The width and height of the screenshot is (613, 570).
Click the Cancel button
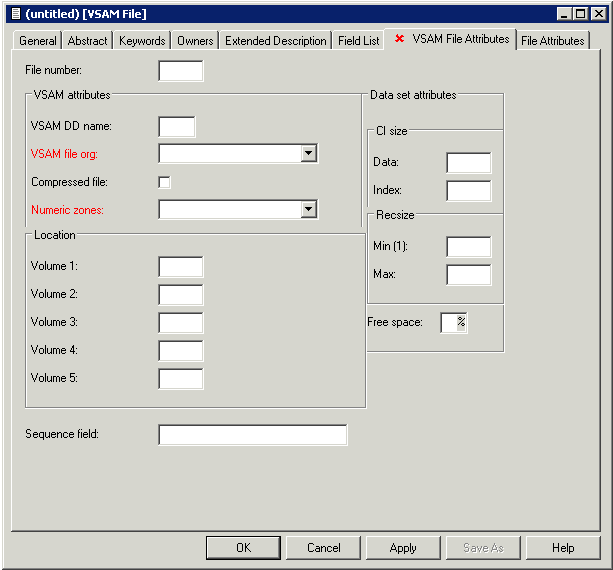[x=323, y=548]
